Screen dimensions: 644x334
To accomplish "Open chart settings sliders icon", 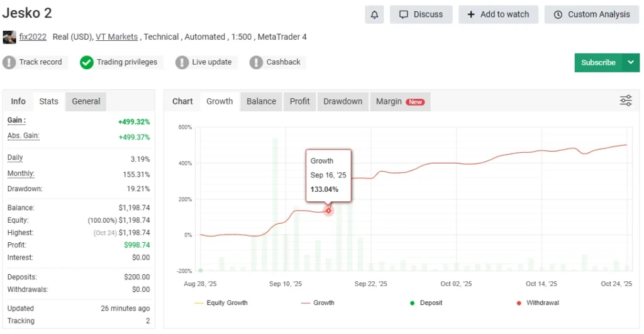I will 626,101.
